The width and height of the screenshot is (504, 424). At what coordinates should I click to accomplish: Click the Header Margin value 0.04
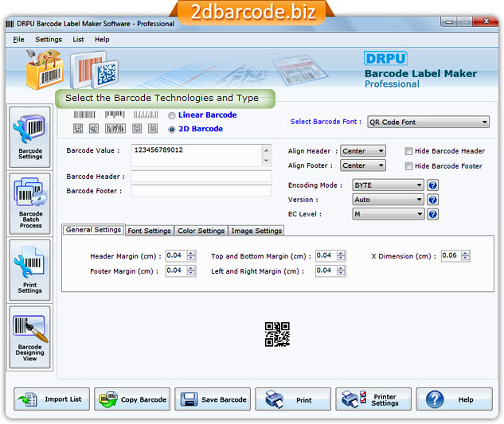174,255
